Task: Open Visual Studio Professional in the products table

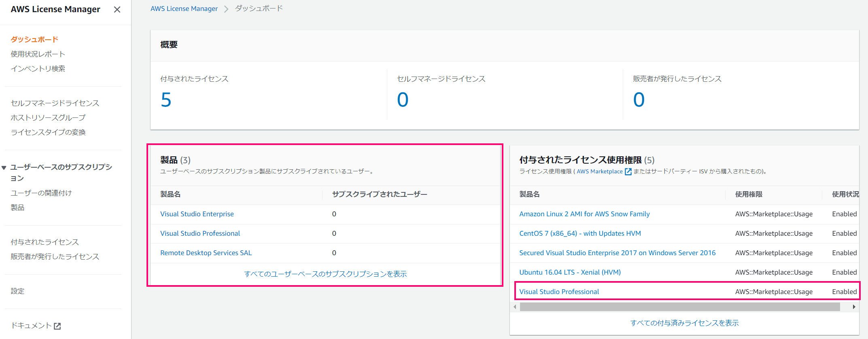Action: (200, 233)
